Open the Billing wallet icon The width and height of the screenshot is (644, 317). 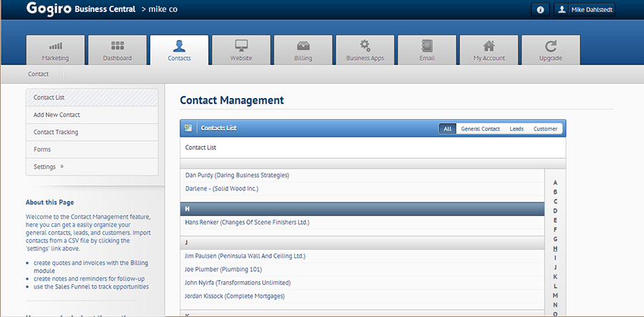(x=303, y=46)
